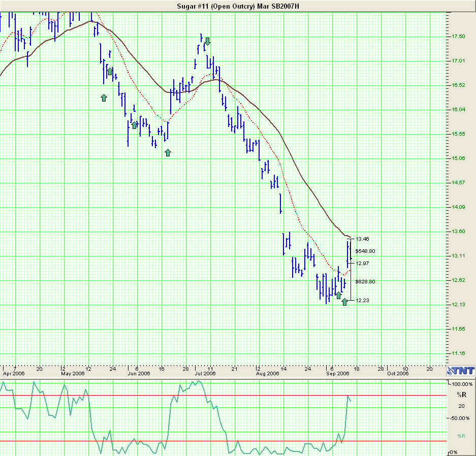Click the $828.80 value label
This screenshot has height=456, width=476.
[365, 281]
